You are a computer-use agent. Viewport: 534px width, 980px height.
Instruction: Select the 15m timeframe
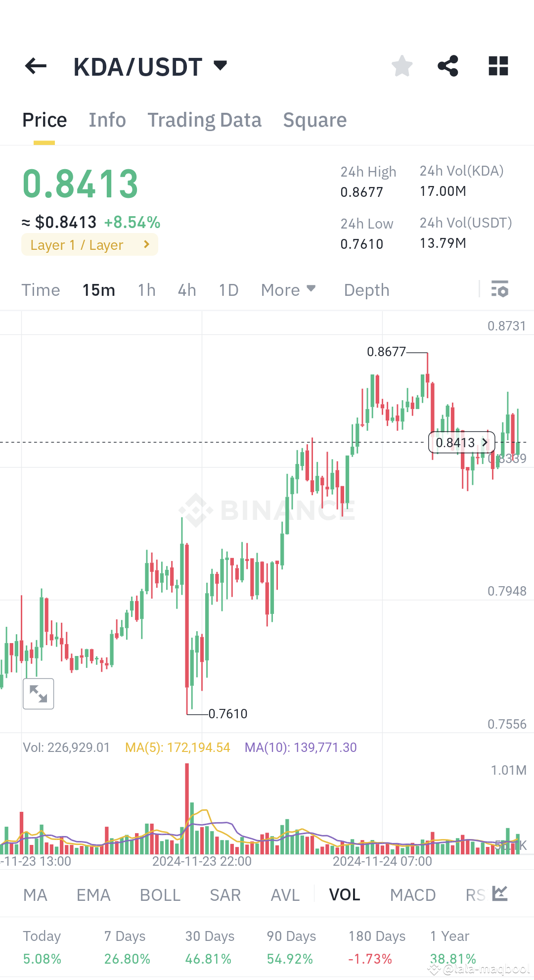[x=98, y=289]
